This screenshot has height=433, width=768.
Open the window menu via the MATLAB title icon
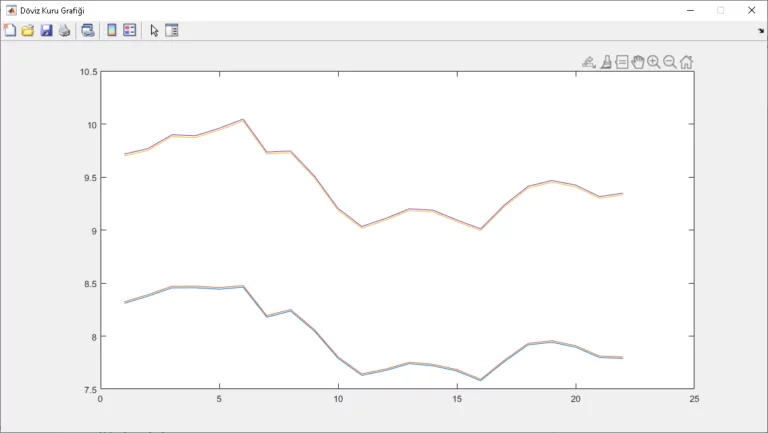[x=10, y=10]
